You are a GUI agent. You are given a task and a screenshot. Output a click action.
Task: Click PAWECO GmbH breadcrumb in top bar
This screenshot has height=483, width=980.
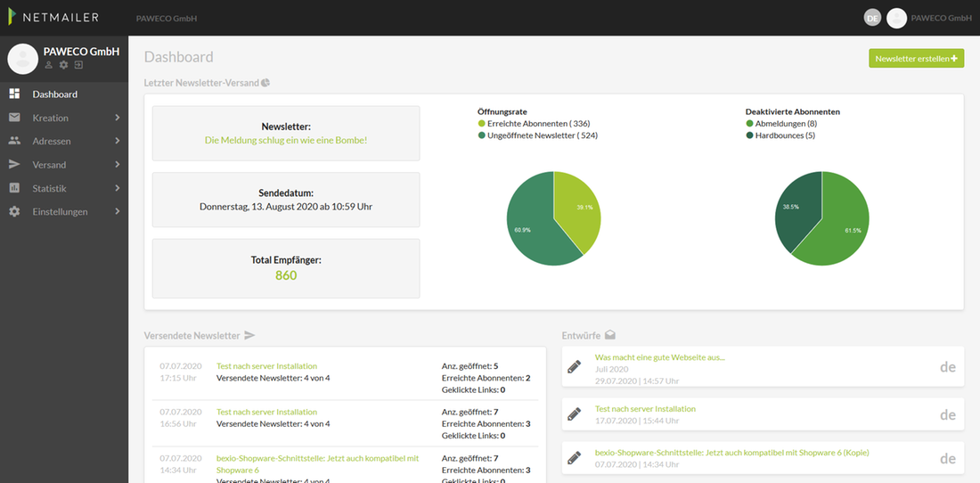(x=167, y=18)
